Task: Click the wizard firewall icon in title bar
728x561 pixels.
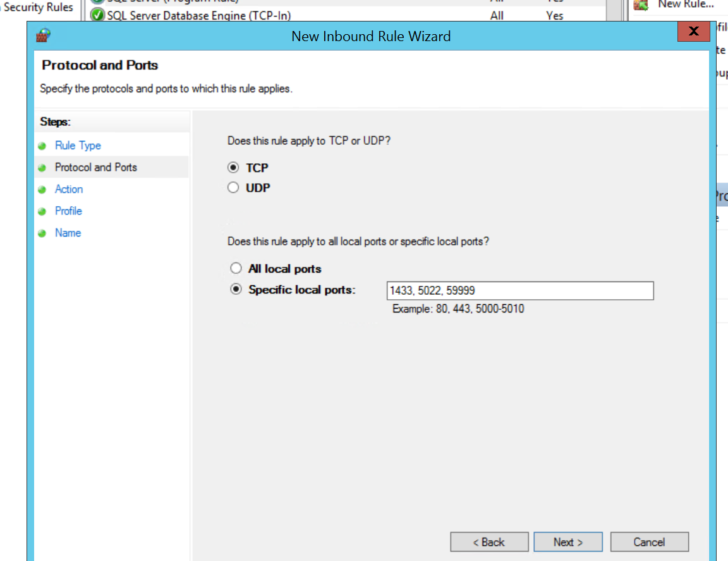Action: click(44, 35)
